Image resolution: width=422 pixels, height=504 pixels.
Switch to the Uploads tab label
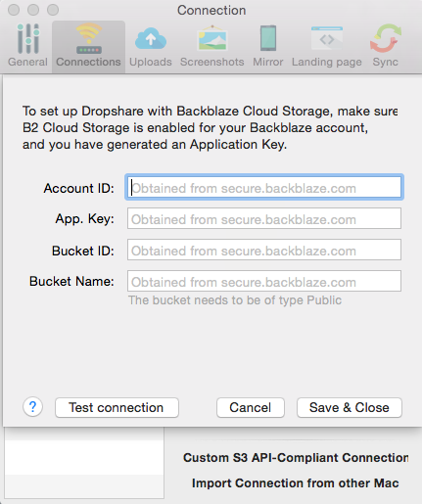click(151, 62)
